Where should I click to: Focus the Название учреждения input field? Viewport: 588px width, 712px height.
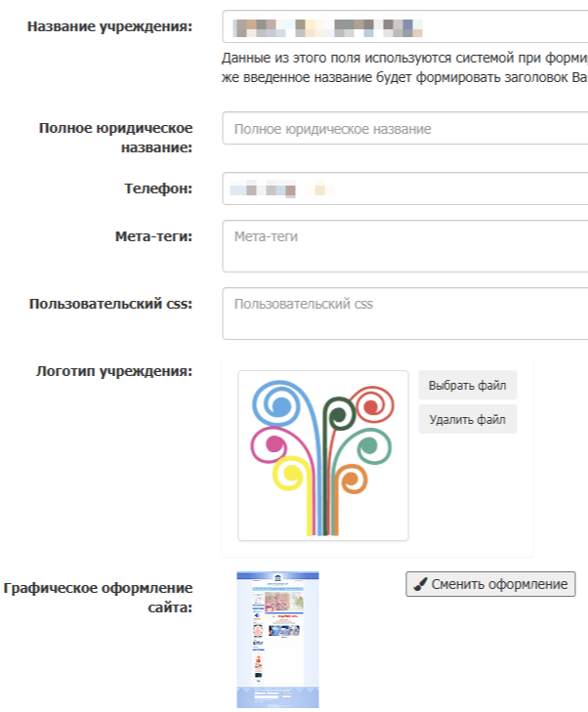(x=404, y=26)
